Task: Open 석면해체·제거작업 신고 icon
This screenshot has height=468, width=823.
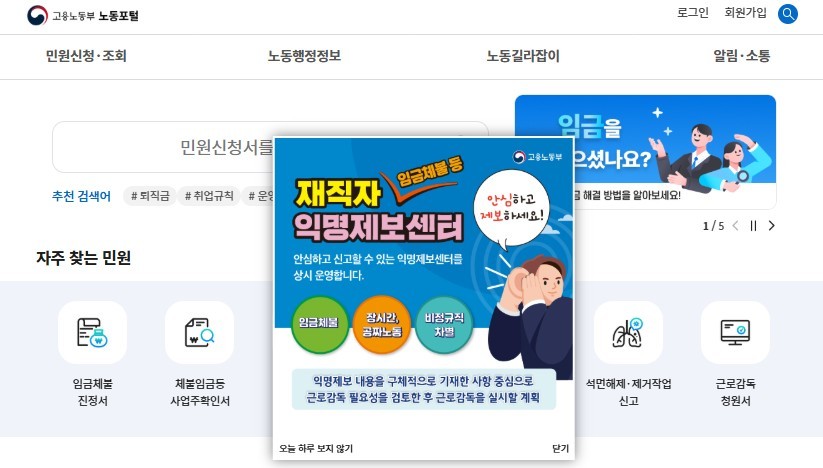Action: click(x=628, y=333)
